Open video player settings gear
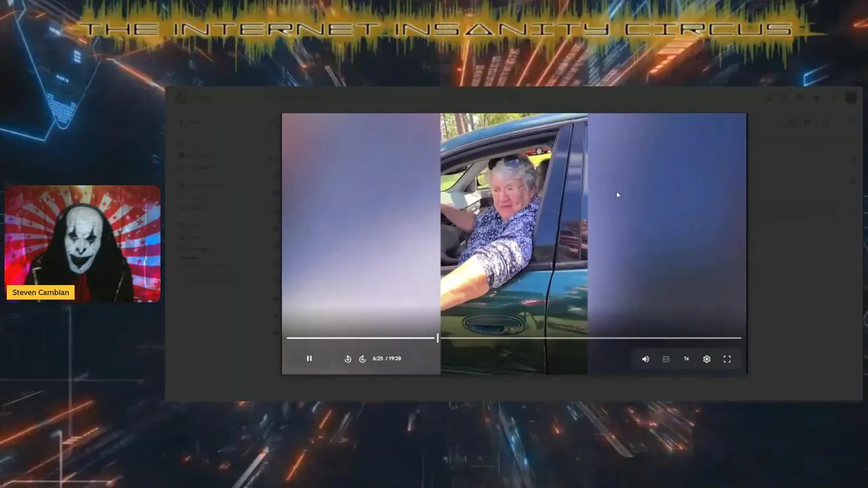This screenshot has width=868, height=488. tap(707, 359)
